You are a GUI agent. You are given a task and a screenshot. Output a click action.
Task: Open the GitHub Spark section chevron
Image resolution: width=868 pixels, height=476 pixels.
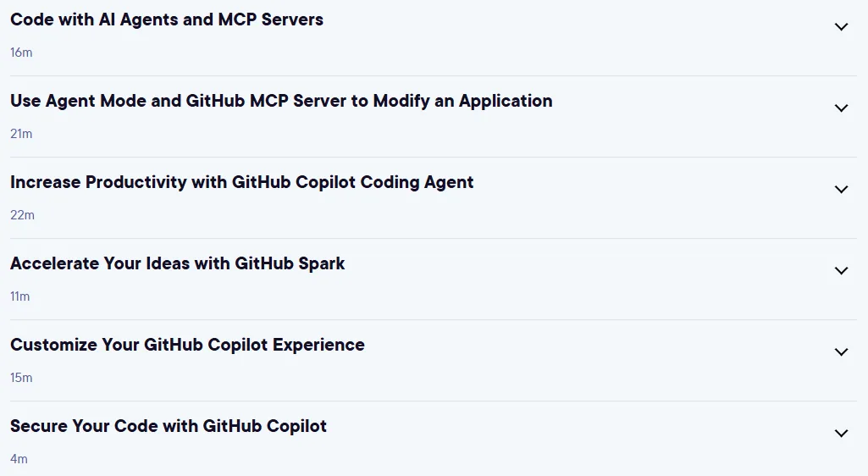click(x=841, y=271)
